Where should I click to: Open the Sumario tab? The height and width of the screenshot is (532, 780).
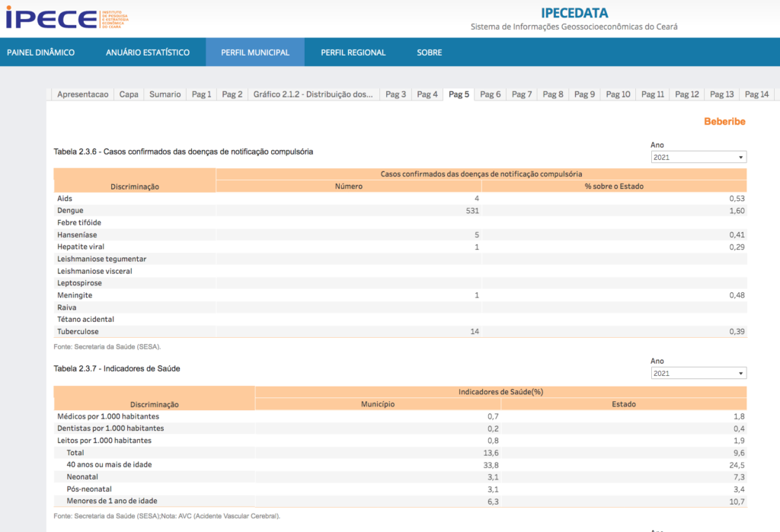click(x=165, y=94)
